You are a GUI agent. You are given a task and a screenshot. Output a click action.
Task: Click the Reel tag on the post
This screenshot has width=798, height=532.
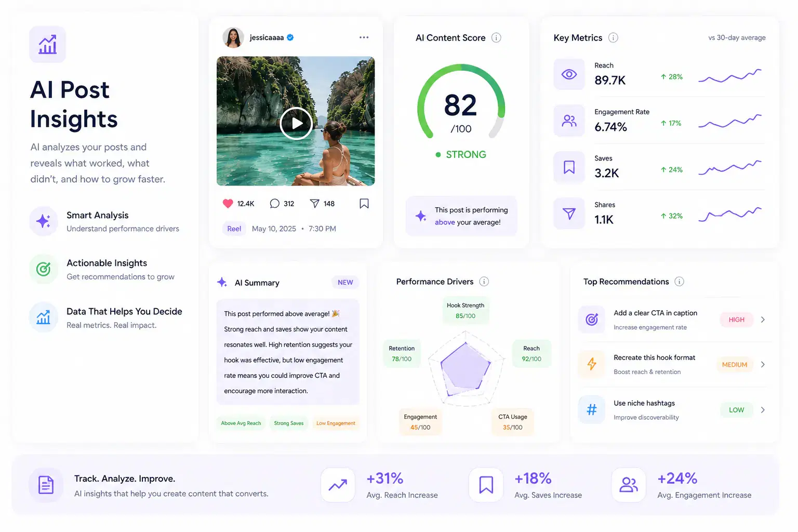[x=234, y=229]
